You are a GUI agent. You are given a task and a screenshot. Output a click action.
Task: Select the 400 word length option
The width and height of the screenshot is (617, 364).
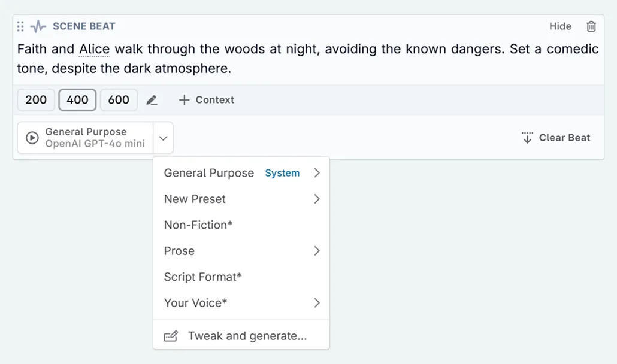tap(77, 100)
